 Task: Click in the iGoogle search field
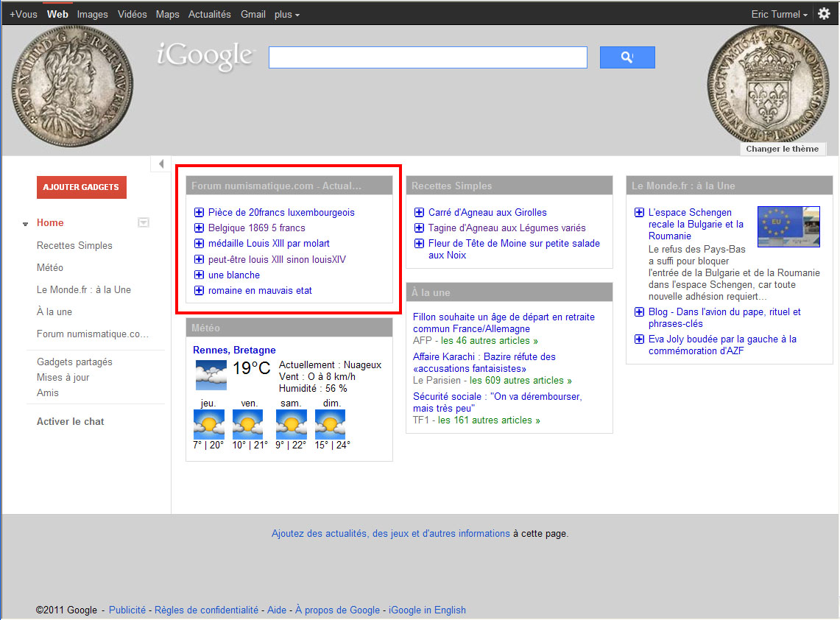tap(428, 57)
